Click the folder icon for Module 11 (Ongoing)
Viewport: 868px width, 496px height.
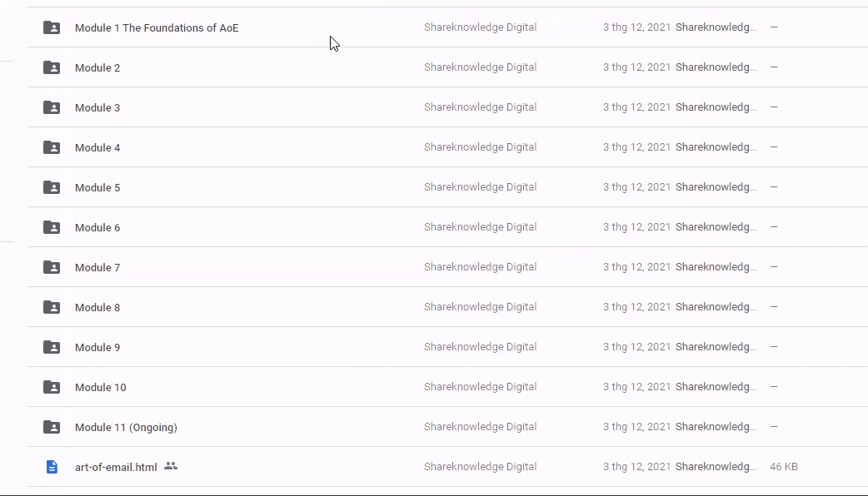point(52,427)
